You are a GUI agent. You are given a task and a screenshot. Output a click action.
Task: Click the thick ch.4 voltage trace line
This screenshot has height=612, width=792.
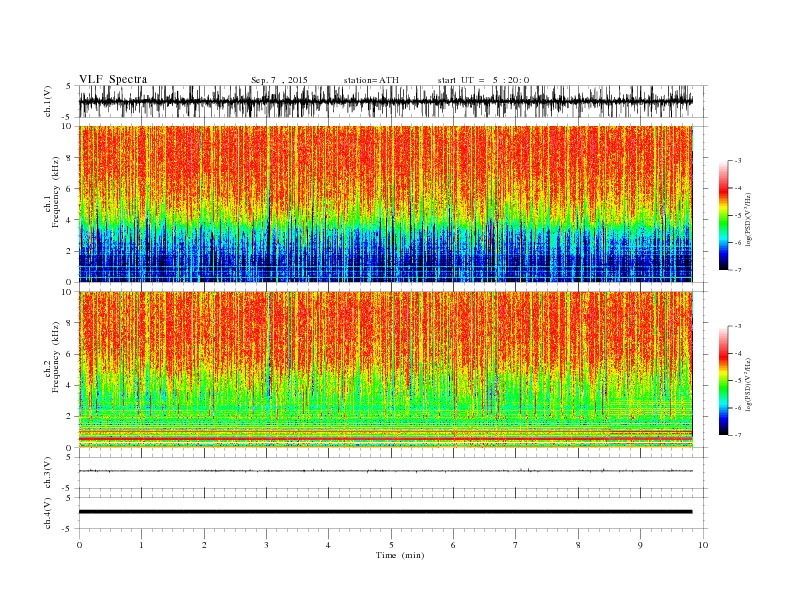click(x=385, y=512)
